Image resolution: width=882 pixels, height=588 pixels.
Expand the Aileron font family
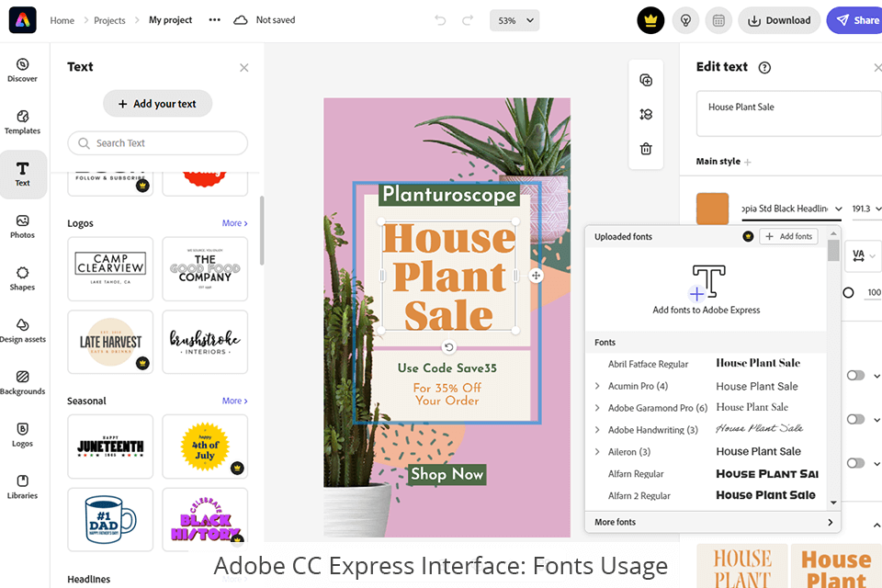click(597, 452)
